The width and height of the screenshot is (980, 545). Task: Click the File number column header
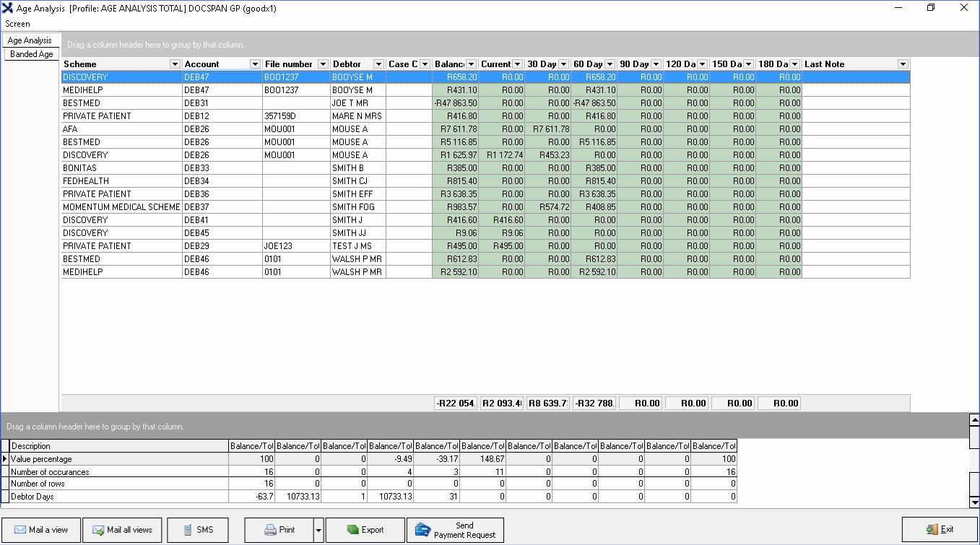point(289,64)
